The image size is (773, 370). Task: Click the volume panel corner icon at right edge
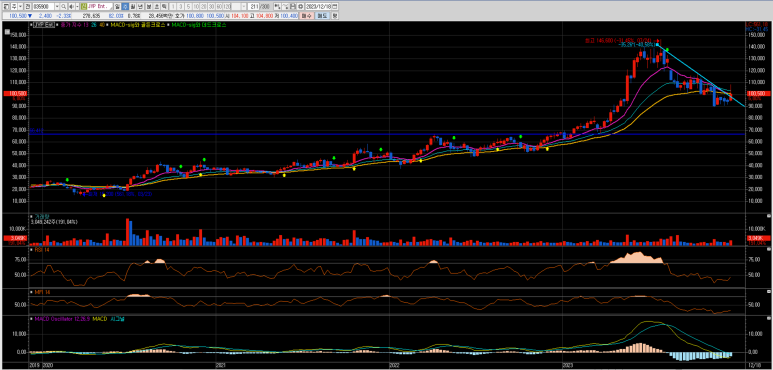click(770, 216)
